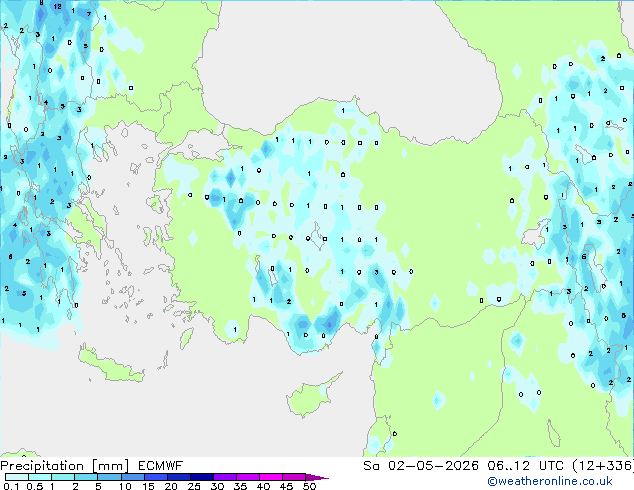Select the '10' legend scale label
The image size is (634, 490).
point(125,486)
